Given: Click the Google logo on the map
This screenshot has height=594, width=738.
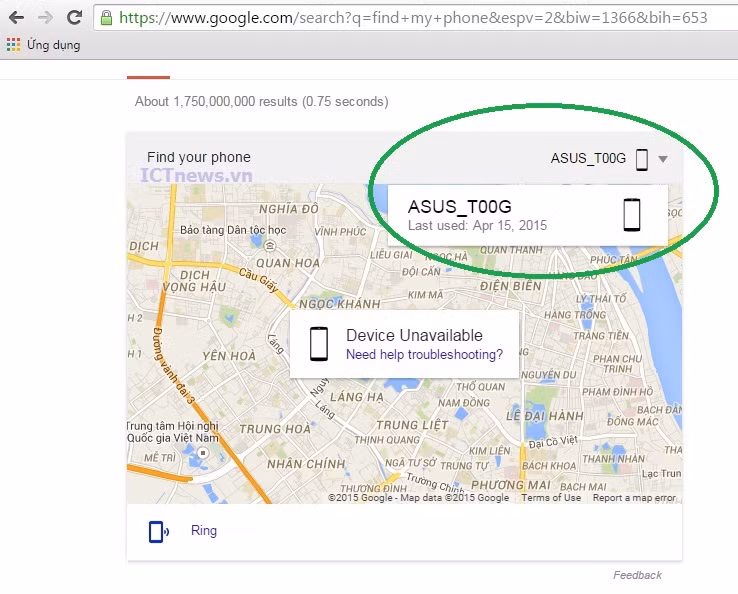Looking at the screenshot, I should (x=362, y=498).
